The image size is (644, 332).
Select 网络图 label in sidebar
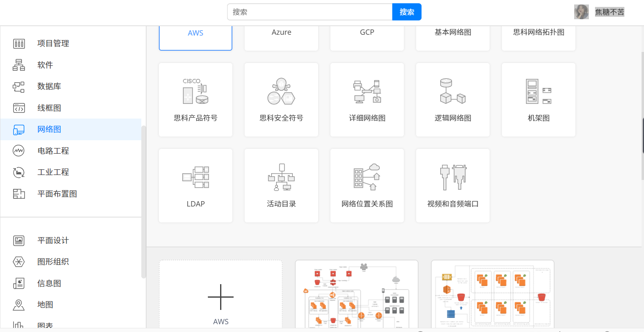coord(49,129)
